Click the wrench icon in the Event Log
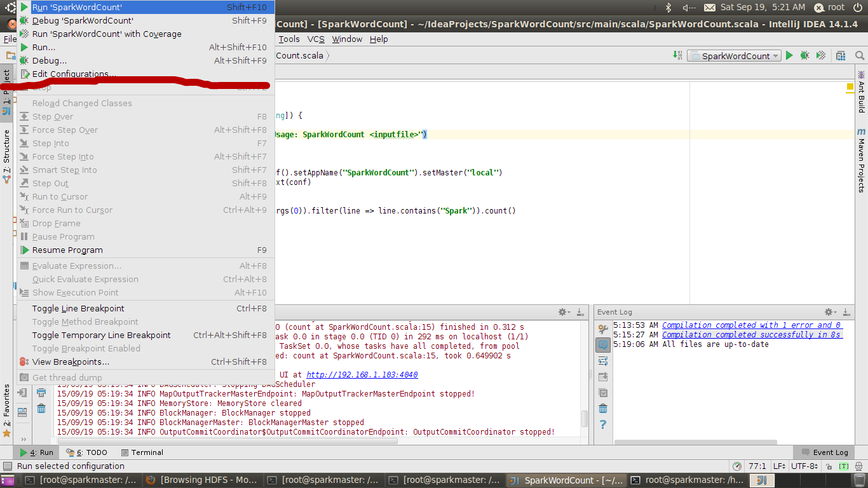The height and width of the screenshot is (488, 868). (603, 329)
